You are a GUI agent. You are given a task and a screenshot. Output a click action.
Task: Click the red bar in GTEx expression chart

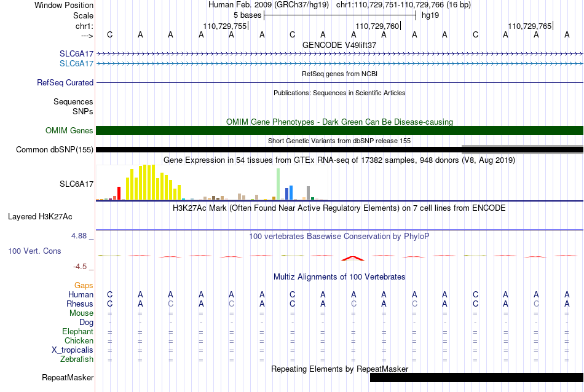119,193
